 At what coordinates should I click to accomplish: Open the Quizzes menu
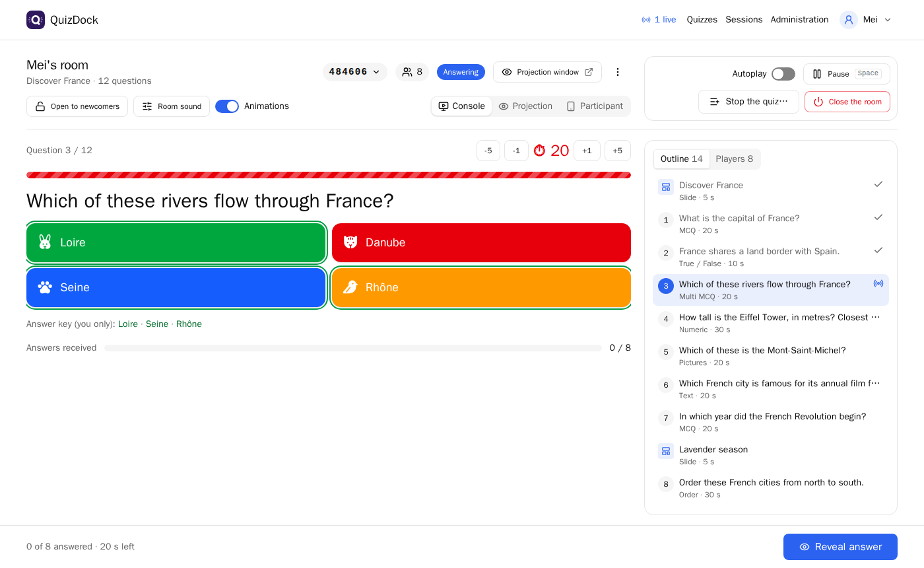[x=702, y=20]
